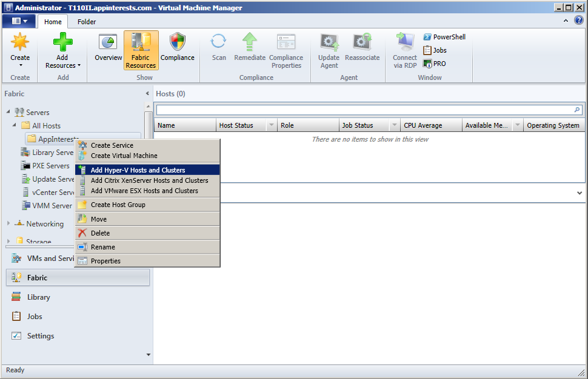Open PowerShell from the Window group

click(x=444, y=37)
